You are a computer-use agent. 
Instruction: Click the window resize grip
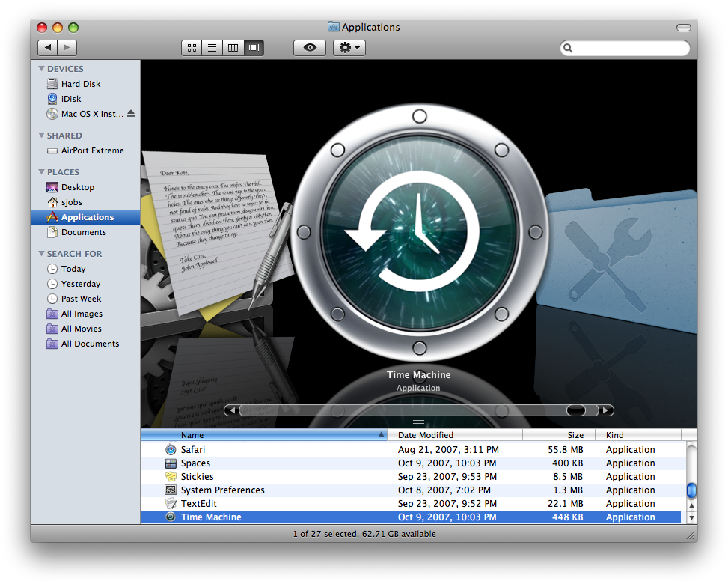point(691,535)
